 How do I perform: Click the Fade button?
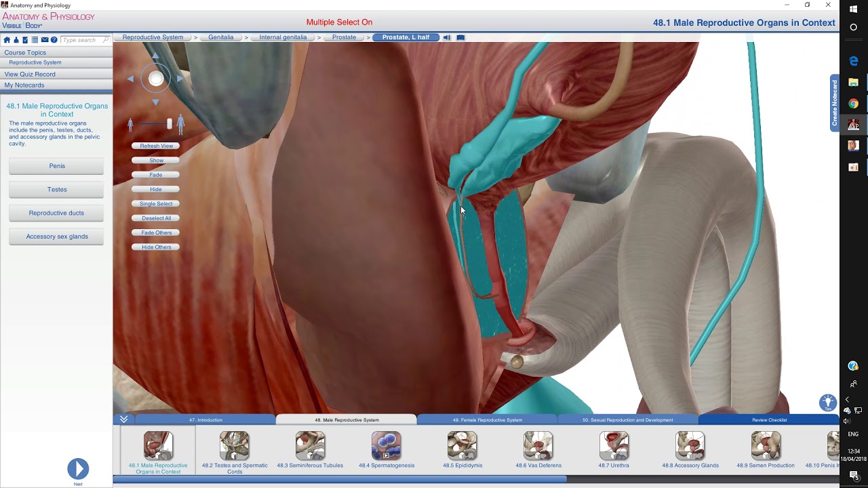pyautogui.click(x=156, y=175)
